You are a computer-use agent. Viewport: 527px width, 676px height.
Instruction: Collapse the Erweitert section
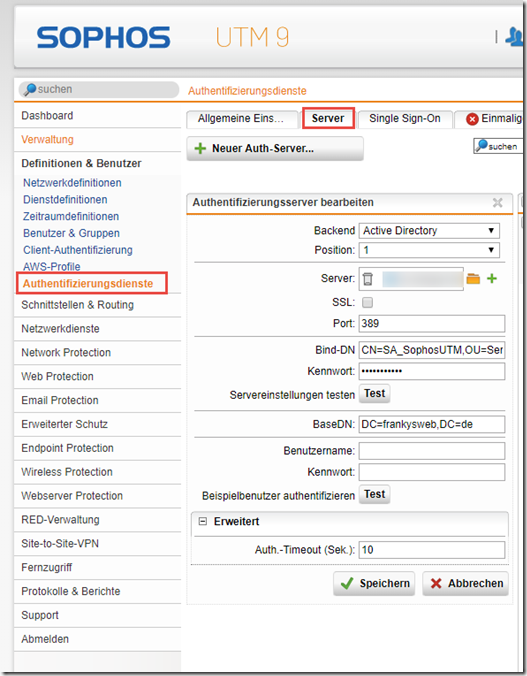point(202,521)
